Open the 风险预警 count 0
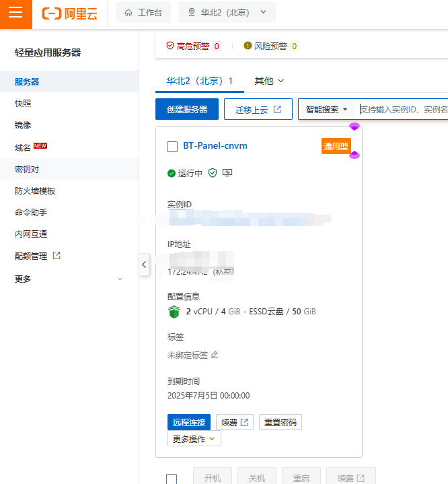Viewport: 448px width, 484px height. [295, 46]
